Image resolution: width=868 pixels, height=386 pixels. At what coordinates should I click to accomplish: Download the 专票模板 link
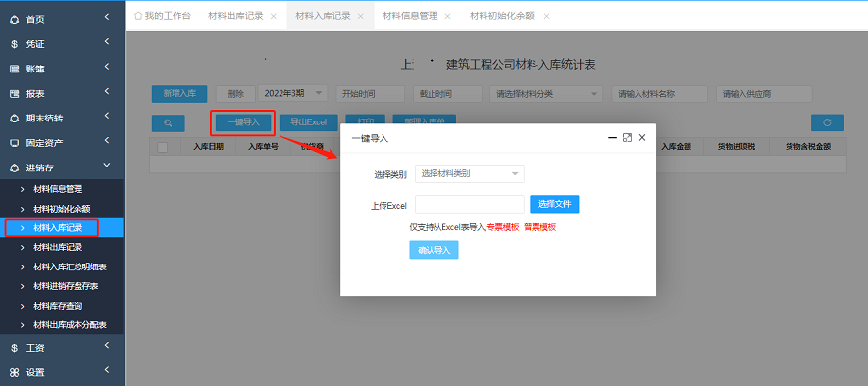(x=503, y=227)
